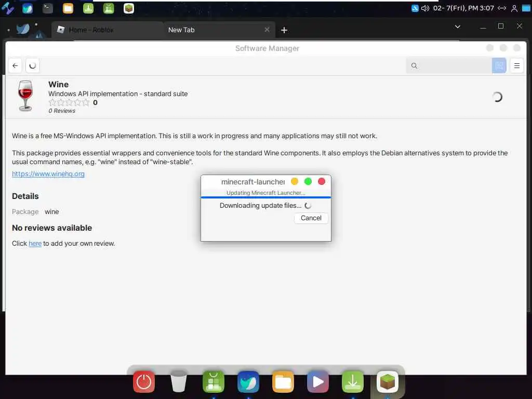Go back in Software Manager
This screenshot has height=399, width=532.
click(15, 65)
